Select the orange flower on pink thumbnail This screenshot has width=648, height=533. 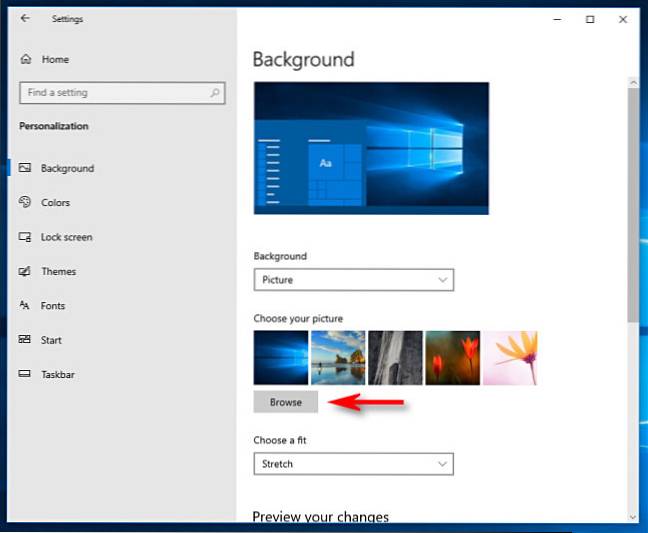[x=510, y=358]
